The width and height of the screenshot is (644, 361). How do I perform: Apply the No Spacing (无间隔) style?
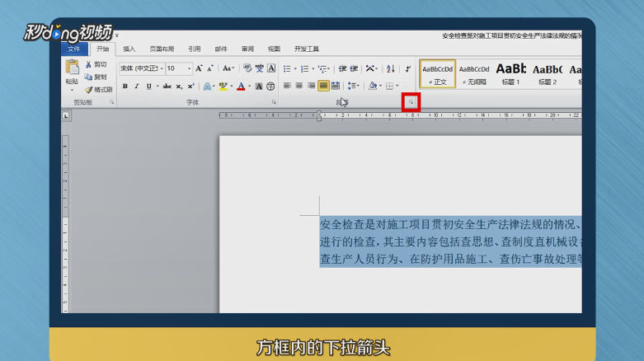pyautogui.click(x=474, y=74)
